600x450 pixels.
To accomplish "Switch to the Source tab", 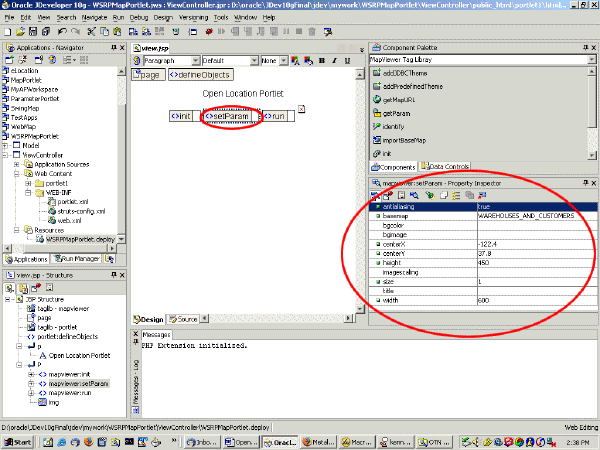I will [x=184, y=319].
